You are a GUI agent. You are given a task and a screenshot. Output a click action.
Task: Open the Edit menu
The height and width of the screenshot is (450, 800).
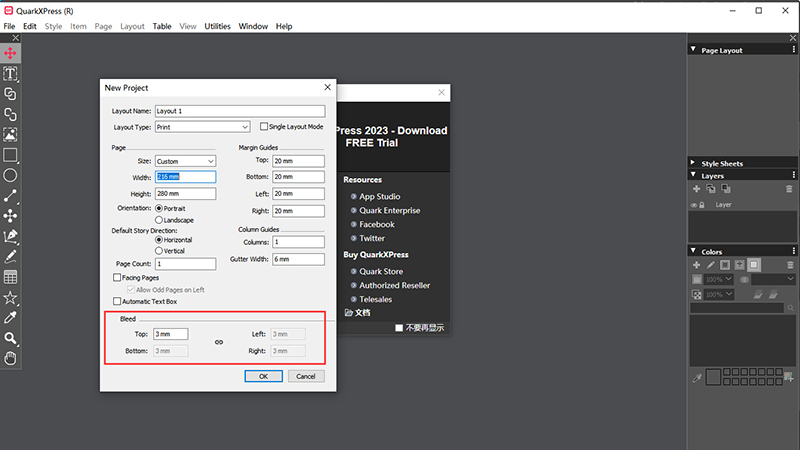[30, 26]
